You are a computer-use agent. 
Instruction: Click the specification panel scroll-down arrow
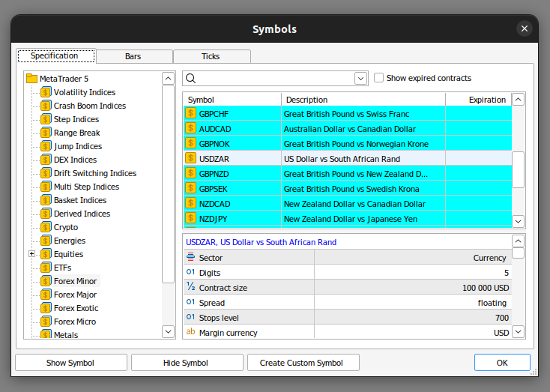pyautogui.click(x=519, y=331)
